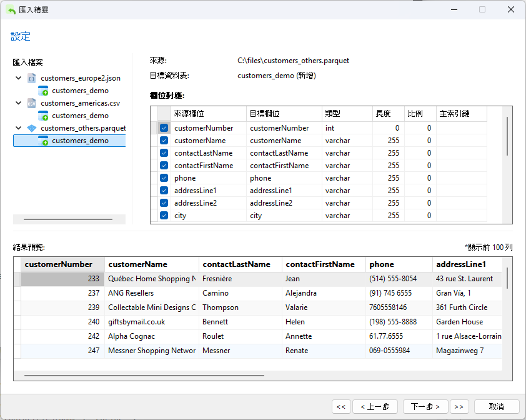
Task: Uncheck the customerName field checkbox
Action: click(x=164, y=141)
